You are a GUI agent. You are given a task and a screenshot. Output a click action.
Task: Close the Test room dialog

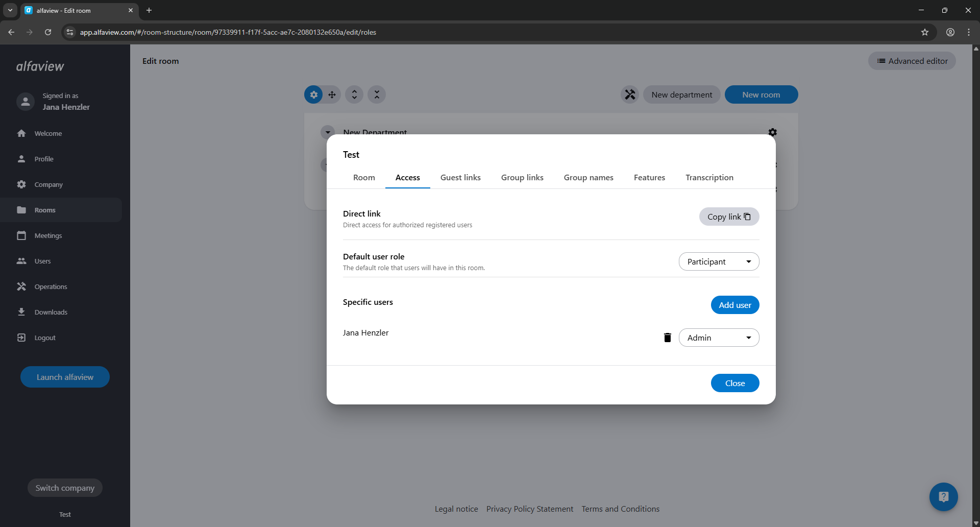pos(734,383)
